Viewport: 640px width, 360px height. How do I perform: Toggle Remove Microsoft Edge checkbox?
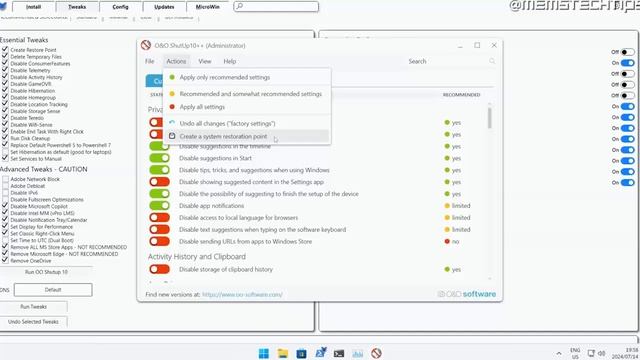tap(5, 253)
